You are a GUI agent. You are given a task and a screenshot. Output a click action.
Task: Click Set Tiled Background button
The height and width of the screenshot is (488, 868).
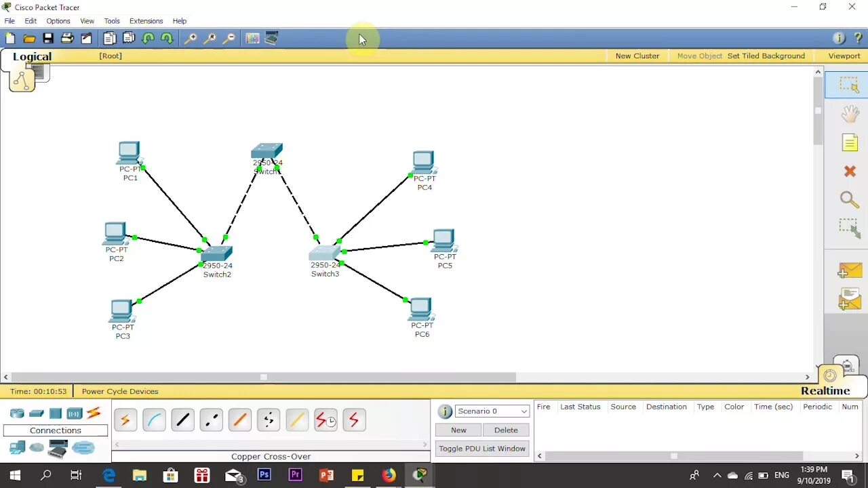click(766, 56)
